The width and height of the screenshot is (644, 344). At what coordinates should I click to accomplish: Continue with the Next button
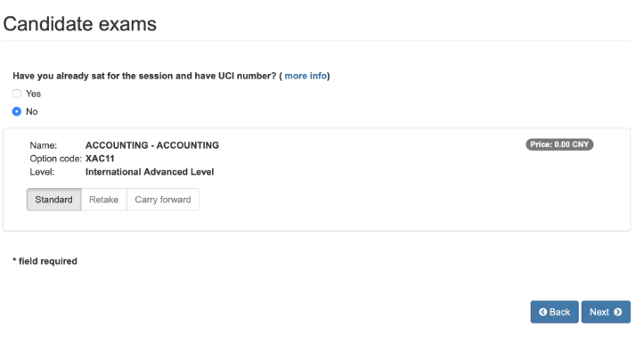(x=606, y=312)
